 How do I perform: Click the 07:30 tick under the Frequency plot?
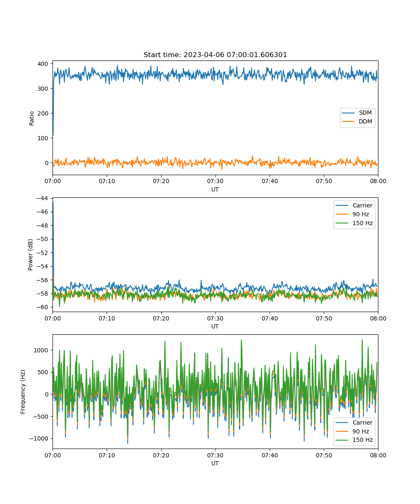(x=215, y=455)
